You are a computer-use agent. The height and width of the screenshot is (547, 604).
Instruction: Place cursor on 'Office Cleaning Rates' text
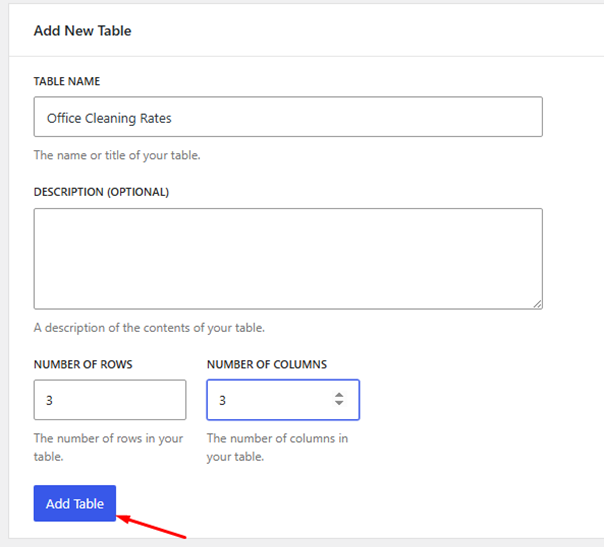coord(109,118)
